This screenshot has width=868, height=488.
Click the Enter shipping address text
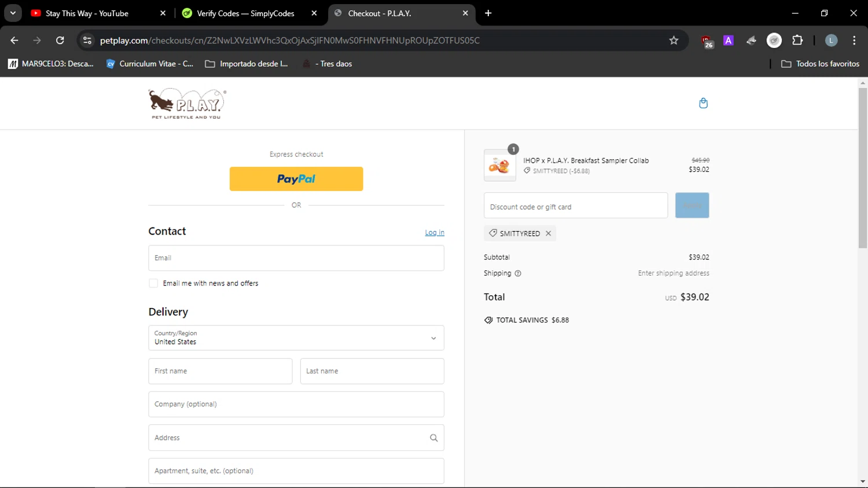click(x=674, y=273)
